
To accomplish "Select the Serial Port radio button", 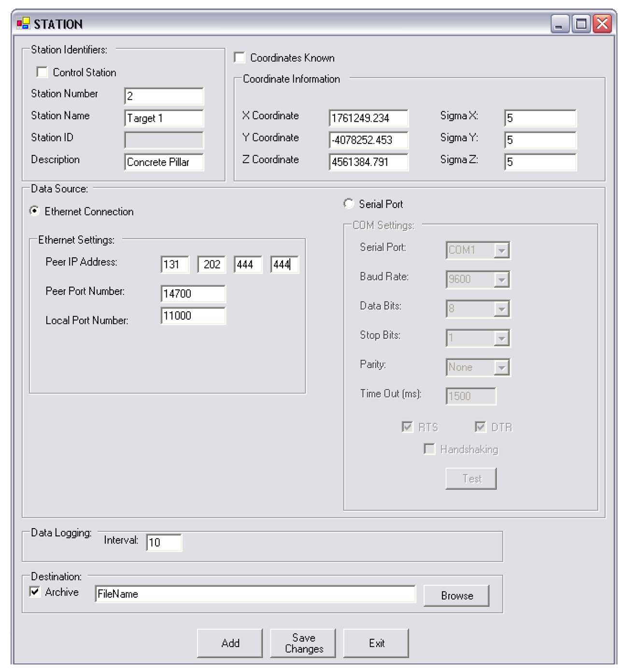I will click(348, 204).
